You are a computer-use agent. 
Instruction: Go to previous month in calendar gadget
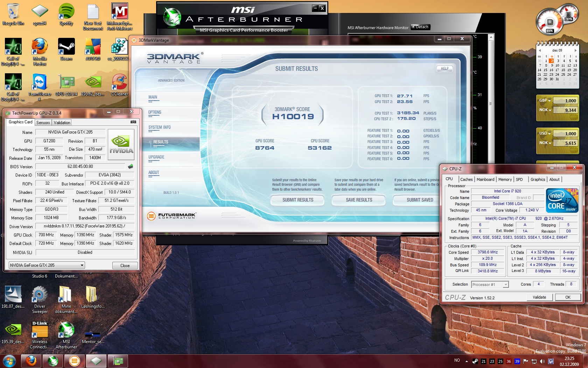539,50
